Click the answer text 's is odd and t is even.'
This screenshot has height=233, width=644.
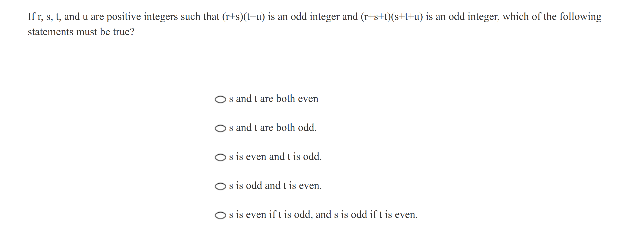(275, 186)
